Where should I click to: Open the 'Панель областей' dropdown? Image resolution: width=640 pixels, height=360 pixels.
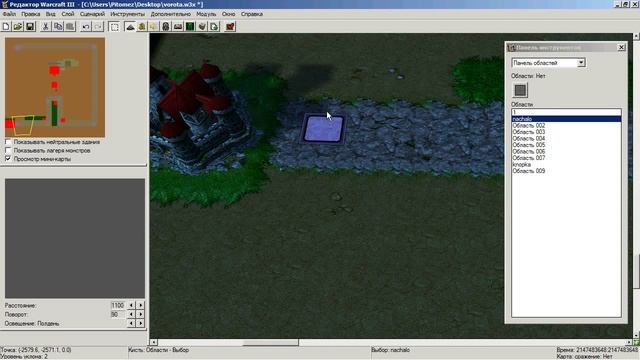[x=581, y=63]
